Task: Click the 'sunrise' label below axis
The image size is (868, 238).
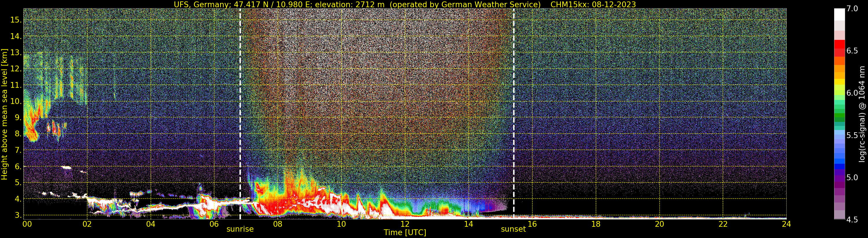Action: click(x=240, y=229)
